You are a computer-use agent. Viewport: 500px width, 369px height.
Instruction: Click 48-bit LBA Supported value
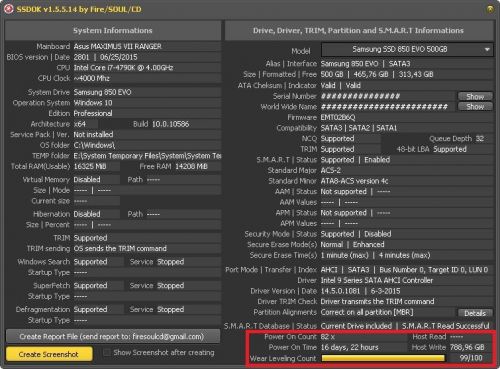coord(450,149)
